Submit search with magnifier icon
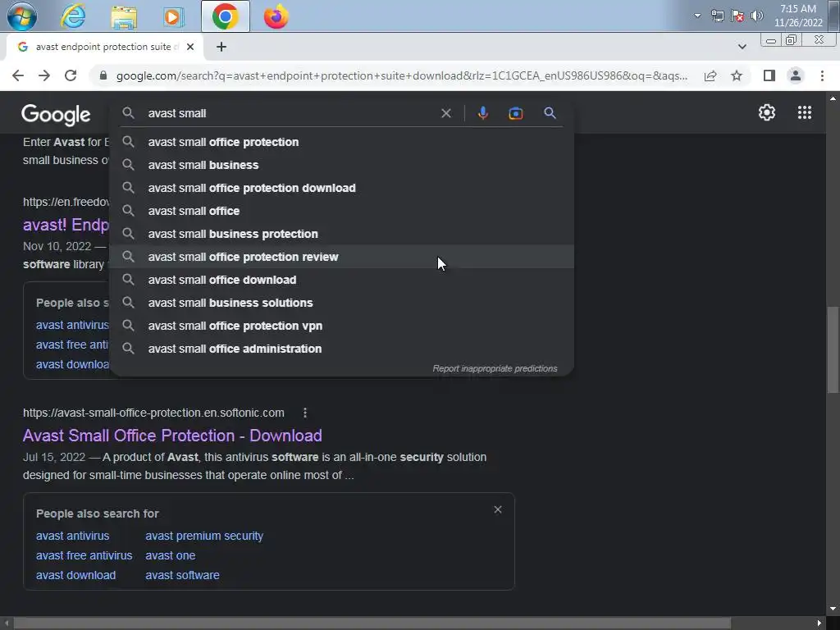This screenshot has height=630, width=840. coord(550,113)
